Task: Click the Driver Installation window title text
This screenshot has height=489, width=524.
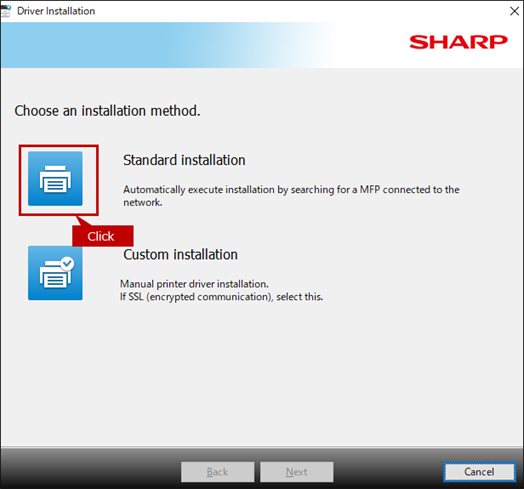Action: click(56, 11)
